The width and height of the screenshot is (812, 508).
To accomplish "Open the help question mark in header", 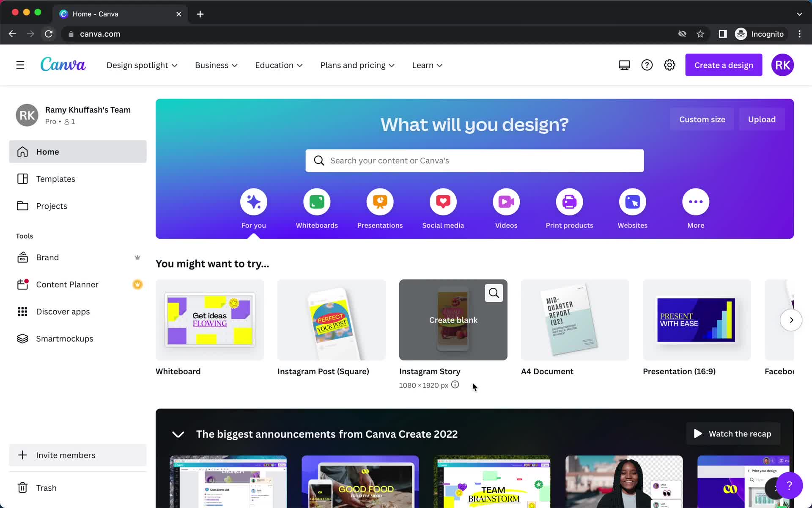I will coord(647,65).
